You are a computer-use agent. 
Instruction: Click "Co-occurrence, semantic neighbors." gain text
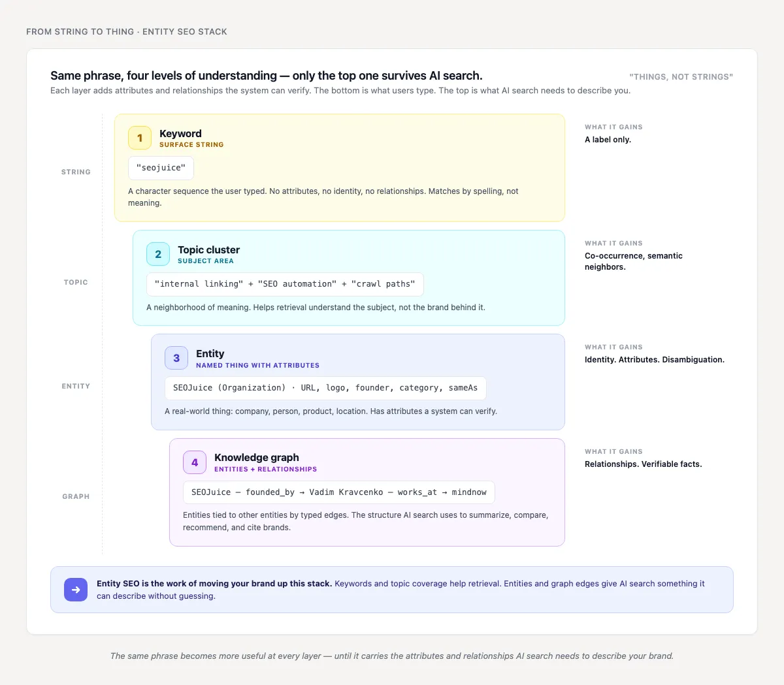[x=634, y=261]
